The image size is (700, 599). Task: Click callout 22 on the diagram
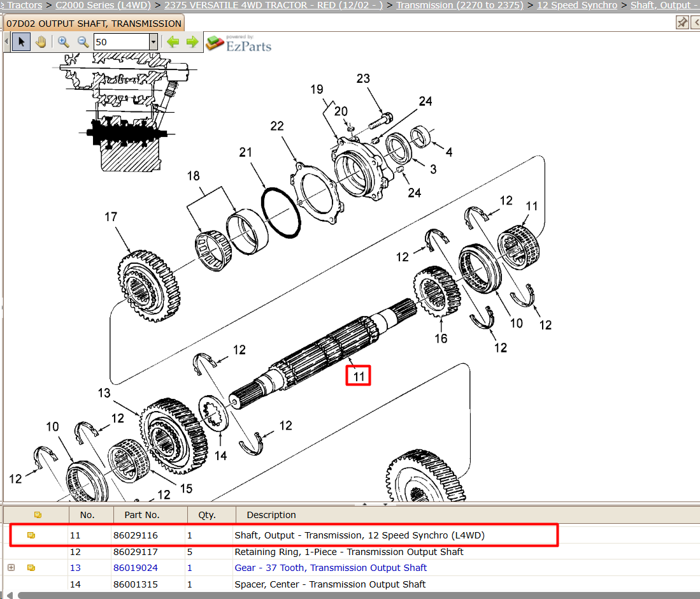click(277, 126)
